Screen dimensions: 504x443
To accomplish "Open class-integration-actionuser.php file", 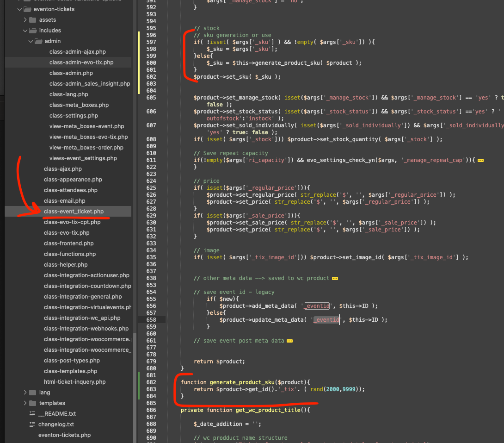I will click(x=86, y=275).
